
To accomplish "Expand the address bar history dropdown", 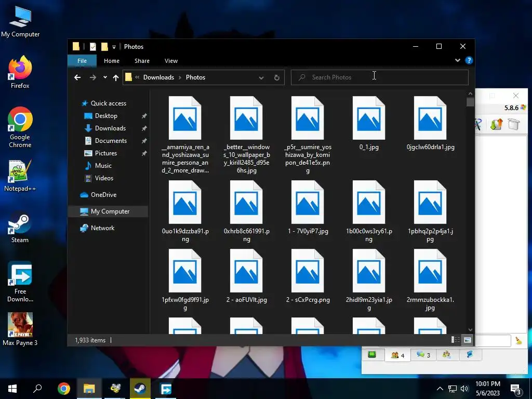I will pyautogui.click(x=261, y=77).
